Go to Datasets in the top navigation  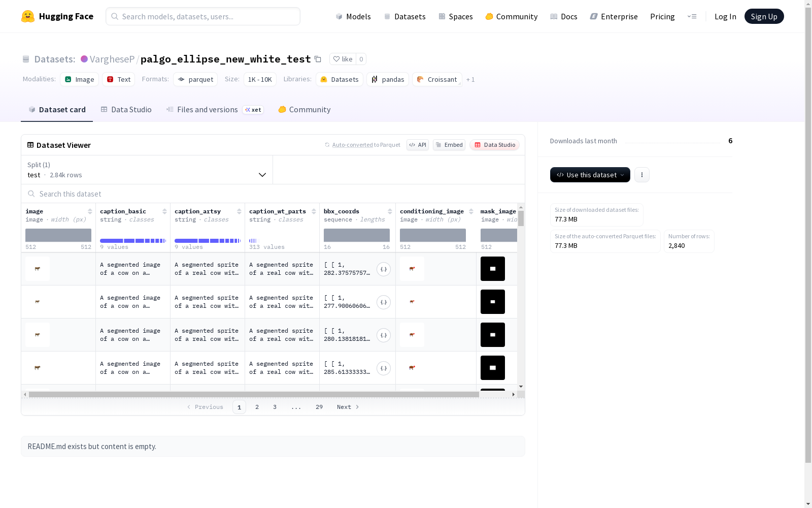coord(405,16)
